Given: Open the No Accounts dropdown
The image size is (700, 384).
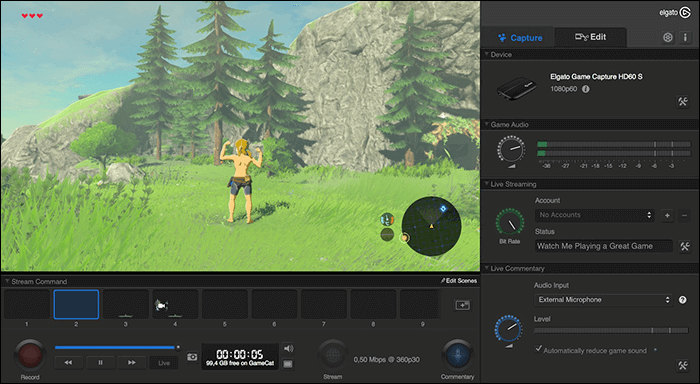Looking at the screenshot, I should (595, 215).
